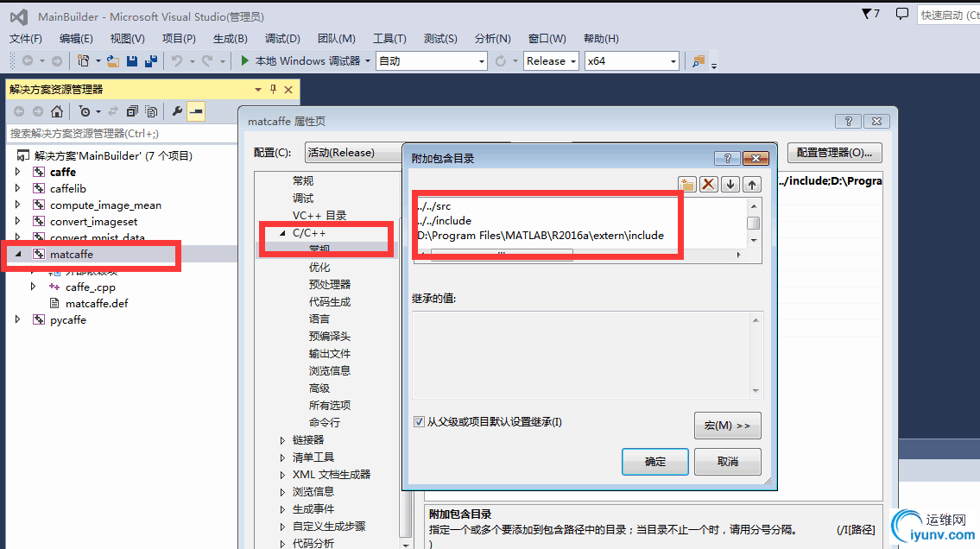Open the debugger target dropdown arrow
980x549 pixels.
point(368,60)
